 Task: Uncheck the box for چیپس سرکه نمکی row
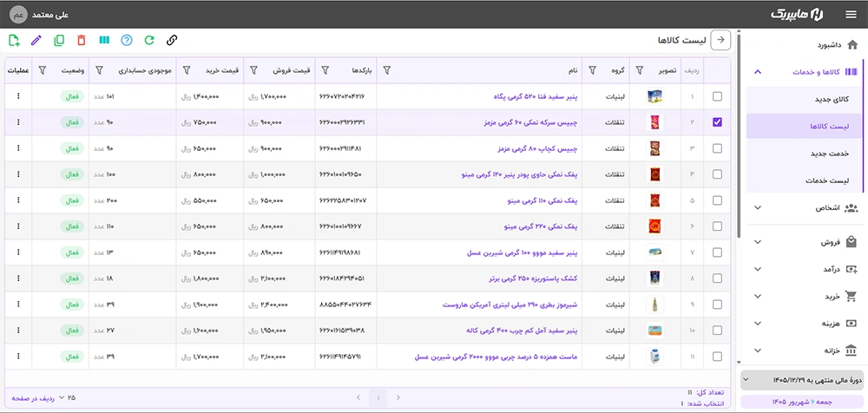(718, 122)
